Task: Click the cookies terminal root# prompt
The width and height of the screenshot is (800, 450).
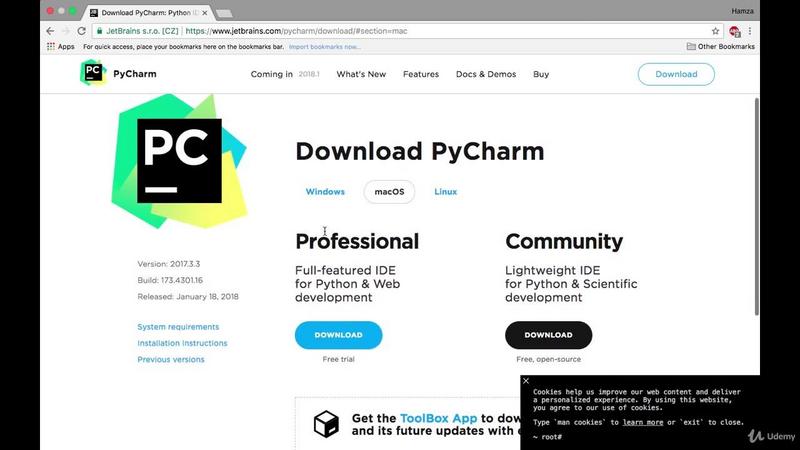Action: click(x=547, y=437)
